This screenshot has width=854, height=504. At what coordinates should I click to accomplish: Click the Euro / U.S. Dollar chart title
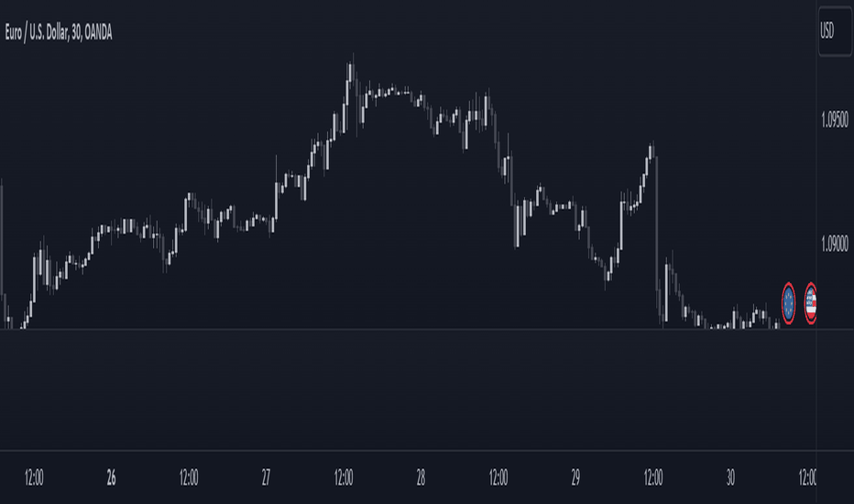[59, 33]
